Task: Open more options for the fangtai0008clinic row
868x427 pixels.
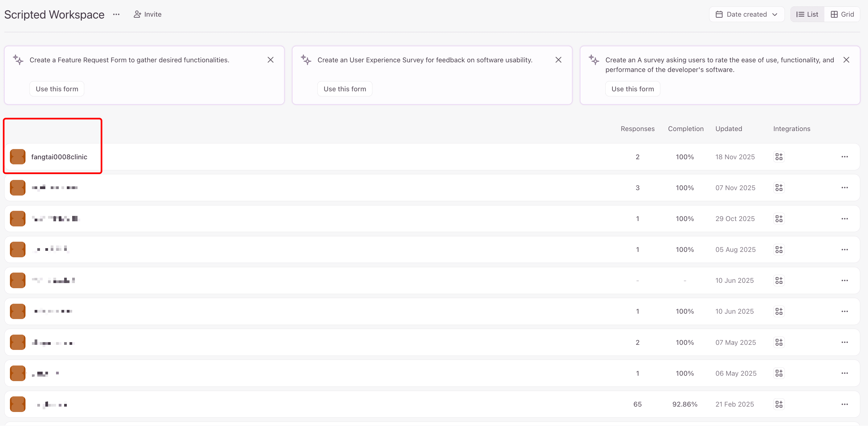Action: pos(844,157)
